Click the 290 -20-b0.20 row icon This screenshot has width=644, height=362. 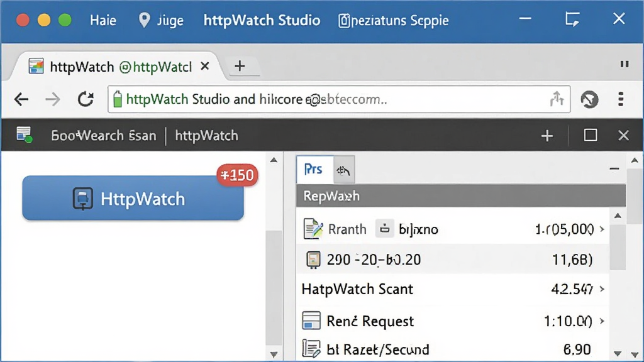click(x=313, y=260)
